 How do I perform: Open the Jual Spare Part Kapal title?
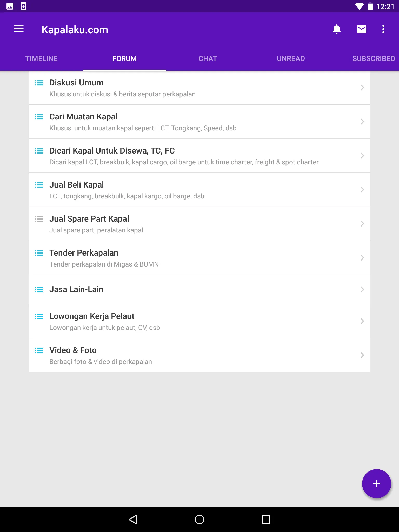89,219
